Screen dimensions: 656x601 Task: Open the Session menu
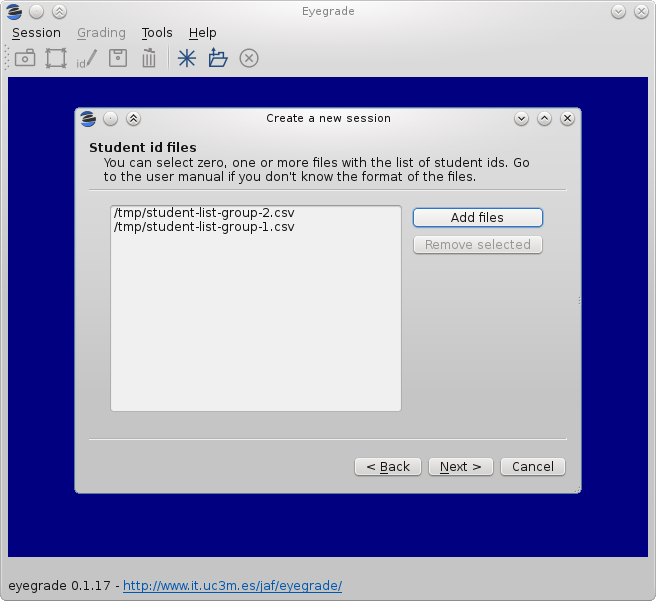[36, 33]
